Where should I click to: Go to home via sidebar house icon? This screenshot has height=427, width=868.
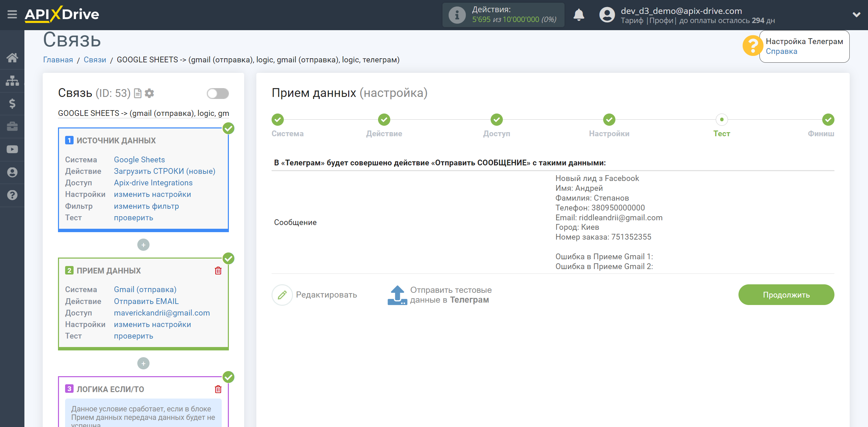tap(12, 58)
